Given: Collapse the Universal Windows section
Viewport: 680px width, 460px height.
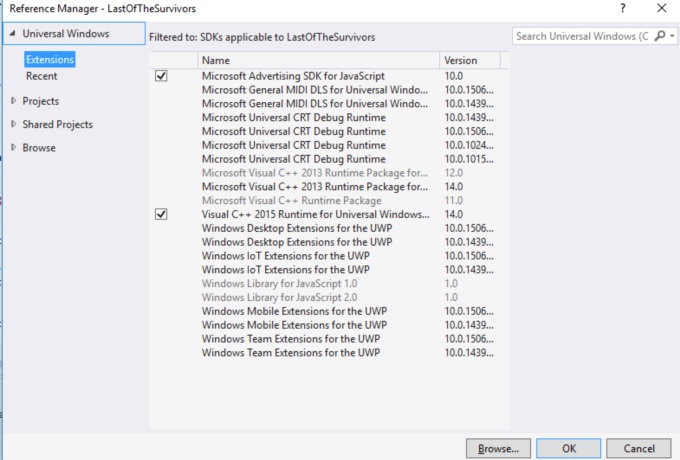Looking at the screenshot, I should (x=13, y=33).
